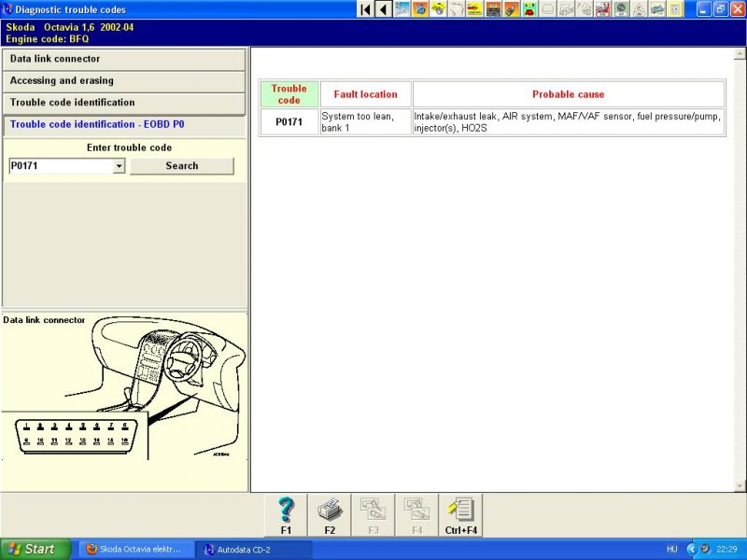
Task: Open the Trouble code identification section
Action: click(x=124, y=103)
